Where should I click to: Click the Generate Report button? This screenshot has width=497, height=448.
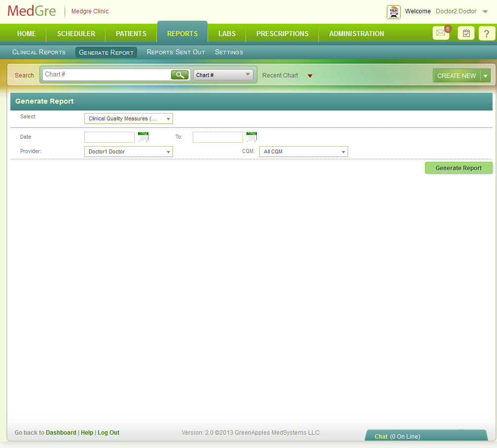[x=458, y=168]
